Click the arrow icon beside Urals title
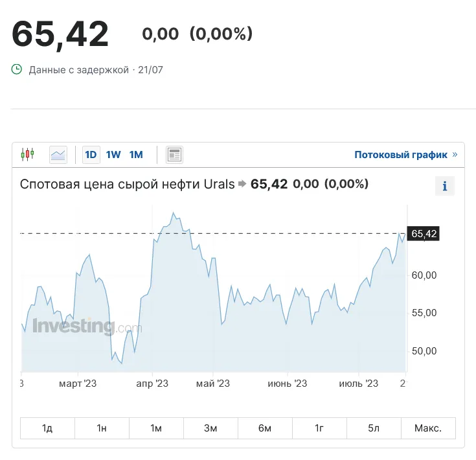The height and width of the screenshot is (460, 476). pyautogui.click(x=242, y=185)
